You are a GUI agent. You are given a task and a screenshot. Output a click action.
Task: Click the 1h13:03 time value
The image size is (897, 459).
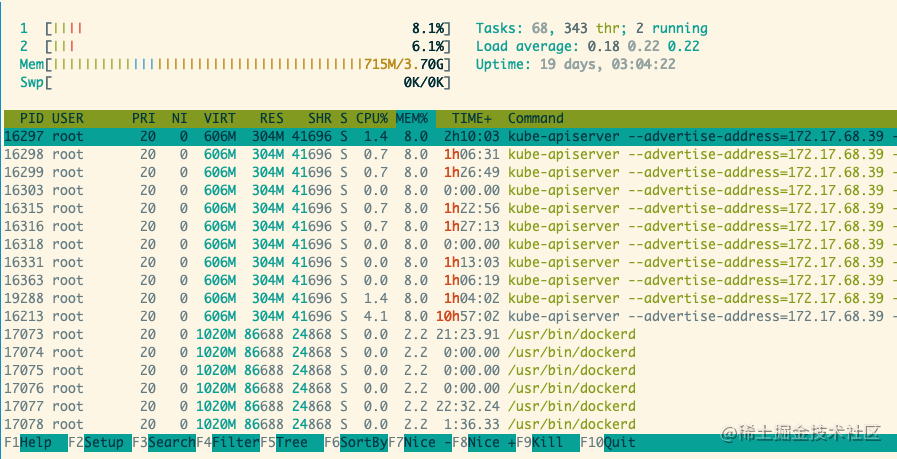click(x=471, y=263)
